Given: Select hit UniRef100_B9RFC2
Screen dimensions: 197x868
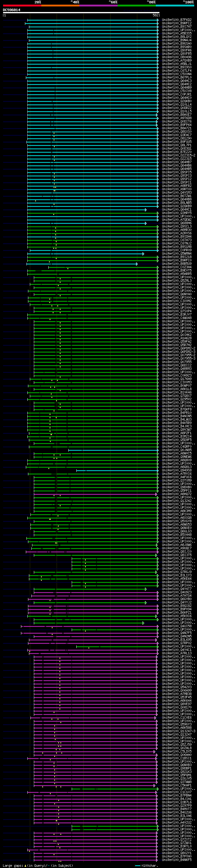Looking at the screenshot, I should (177, 23).
